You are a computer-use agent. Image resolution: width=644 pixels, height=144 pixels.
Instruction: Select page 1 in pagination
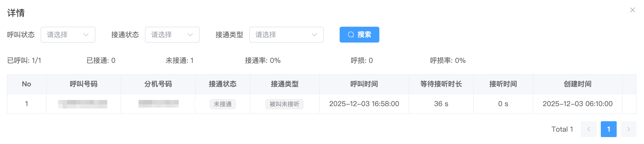(608, 129)
